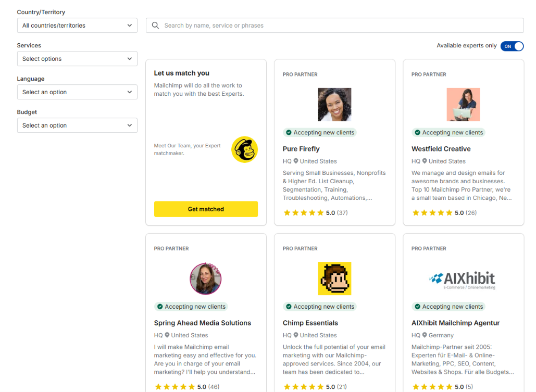Click Pure Firefly star rating 5.0 (37)
536x392 pixels.
[316, 213]
